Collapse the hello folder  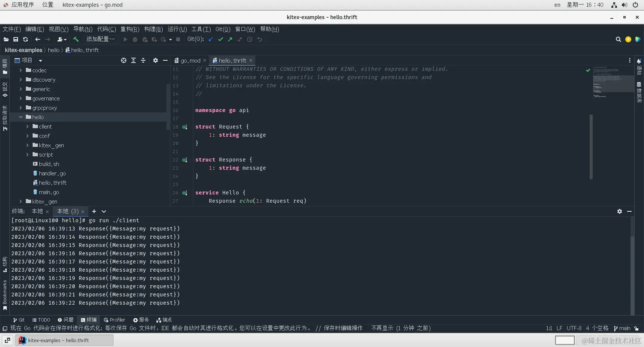pos(21,117)
